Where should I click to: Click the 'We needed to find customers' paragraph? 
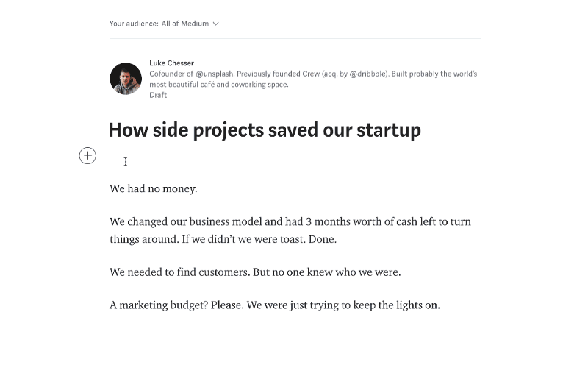click(255, 272)
